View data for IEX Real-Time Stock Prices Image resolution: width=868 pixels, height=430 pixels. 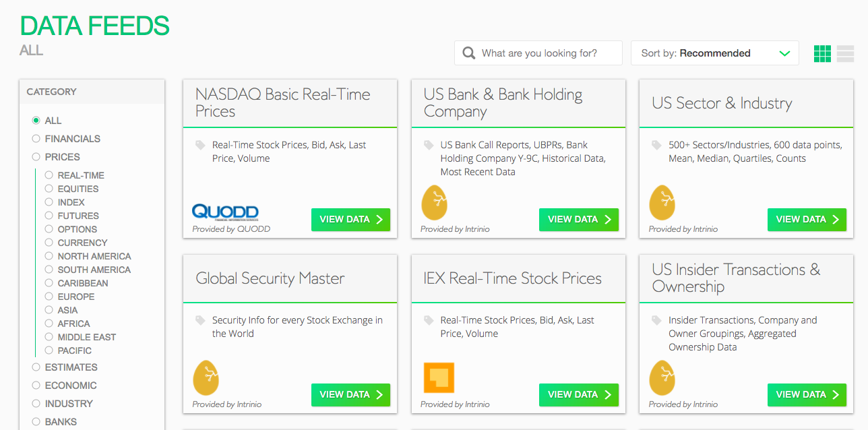(579, 394)
